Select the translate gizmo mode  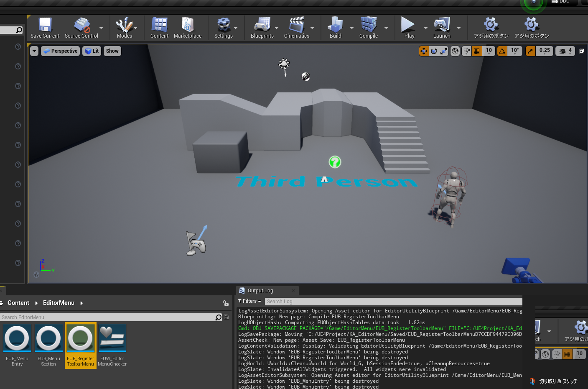tap(424, 51)
